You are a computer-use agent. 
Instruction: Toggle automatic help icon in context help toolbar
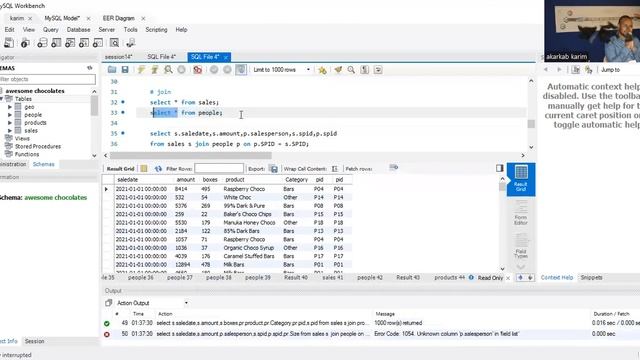click(x=589, y=70)
